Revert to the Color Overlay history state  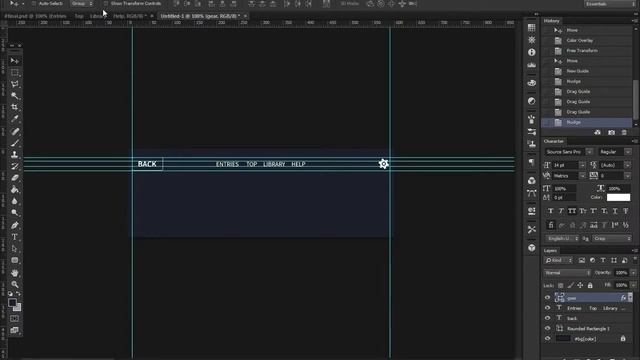point(587,40)
